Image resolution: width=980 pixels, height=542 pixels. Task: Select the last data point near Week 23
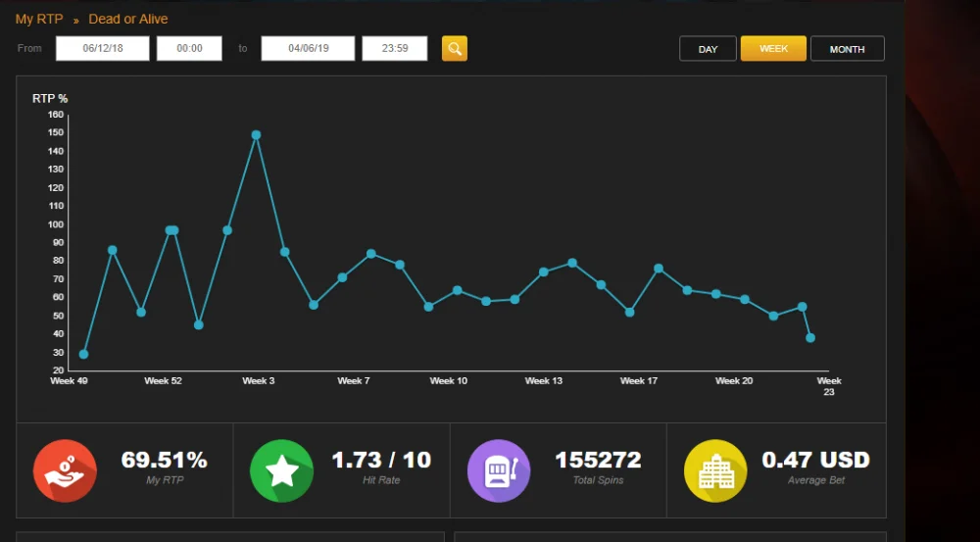pos(810,338)
